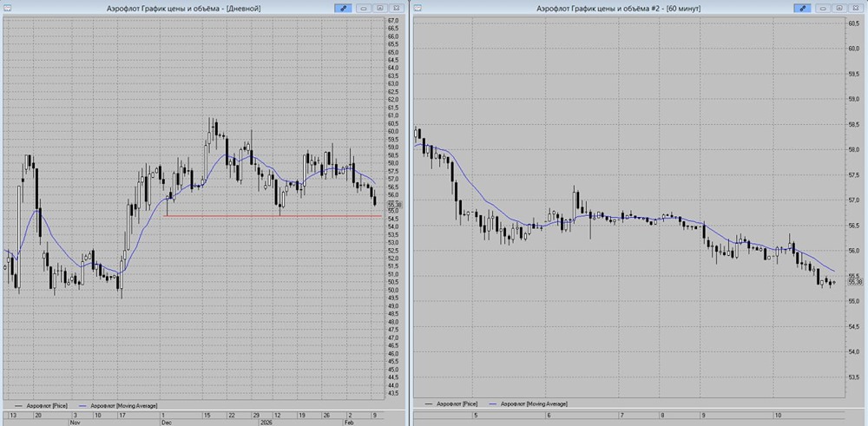Select 'Аэрофлот [Price]' legend in daily chart
Image resolution: width=868 pixels, height=426 pixels.
[47, 405]
